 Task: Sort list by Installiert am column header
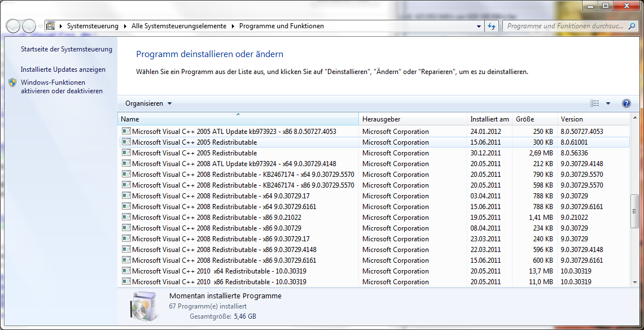(489, 119)
